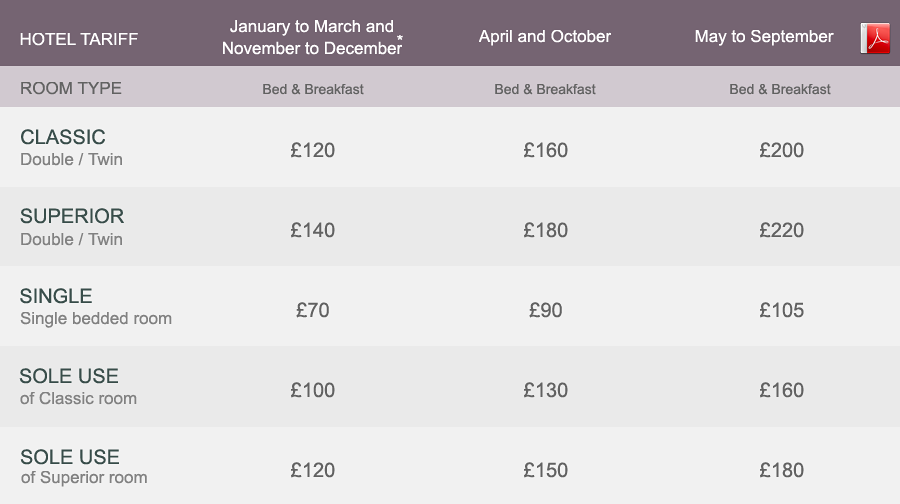Select the May to September column header

pos(764,36)
